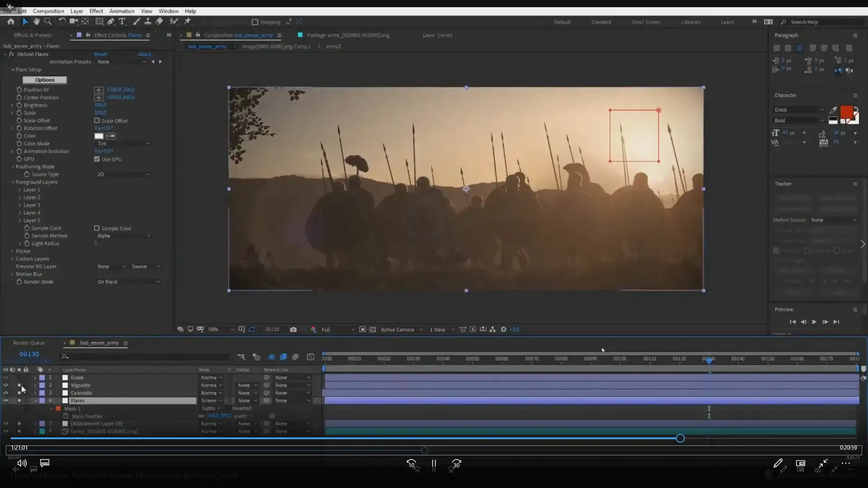The image size is (868, 488).
Task: Select the Pen tool
Action: pos(111,21)
